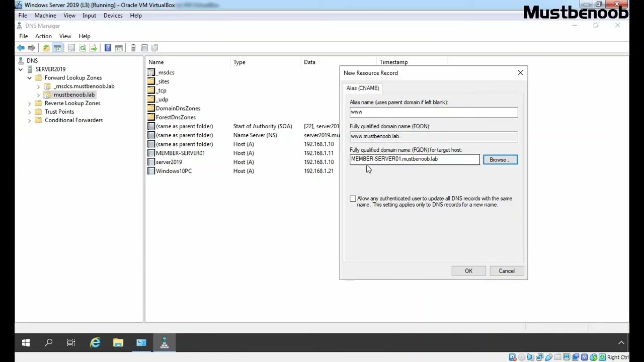Open Task View on the taskbar
Viewport: 644px width, 362px height.
pos(71,343)
